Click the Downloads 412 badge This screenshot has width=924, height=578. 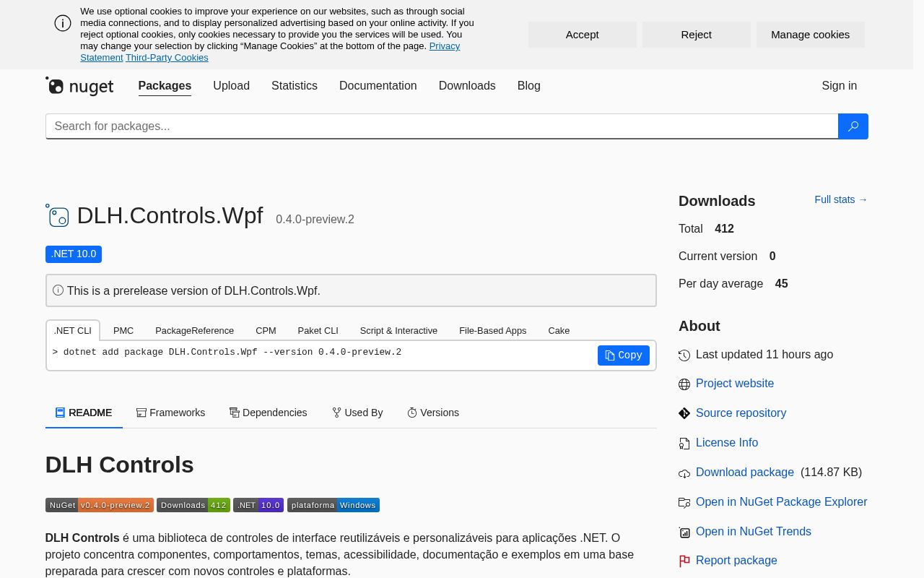point(193,505)
